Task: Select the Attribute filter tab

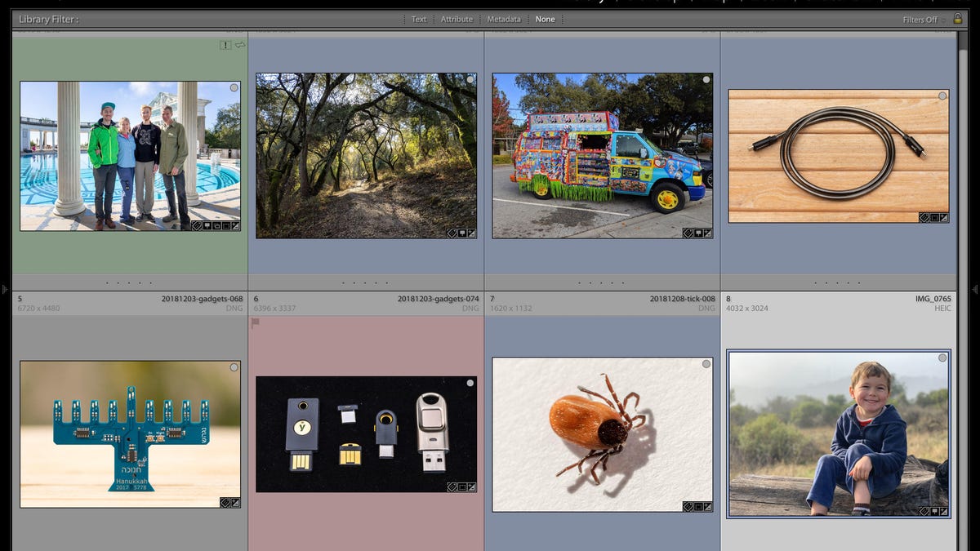Action: [457, 19]
